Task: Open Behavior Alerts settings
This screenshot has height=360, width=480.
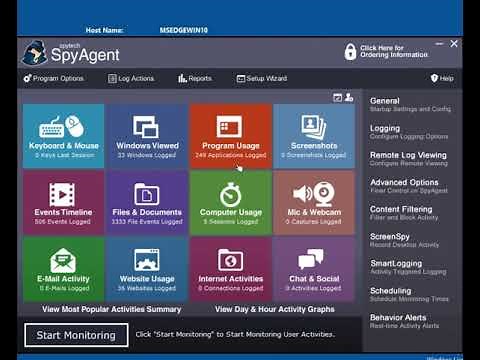Action: coord(404,321)
